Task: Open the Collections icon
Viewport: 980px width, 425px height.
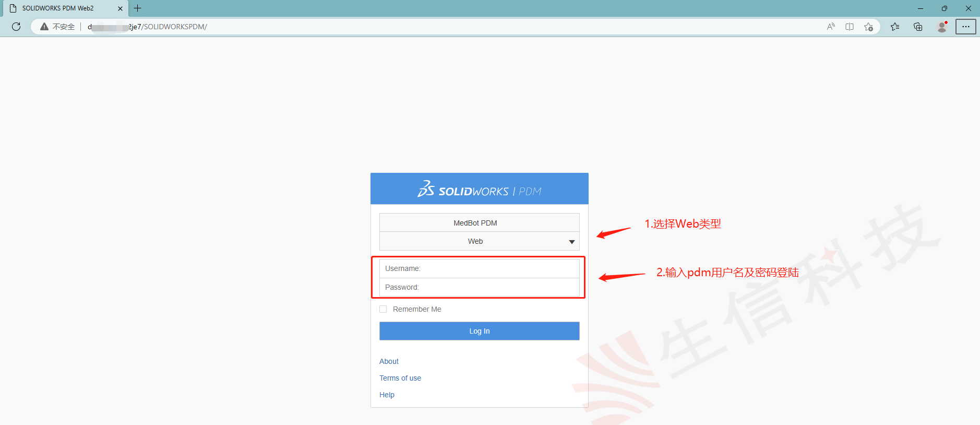Action: click(x=918, y=27)
